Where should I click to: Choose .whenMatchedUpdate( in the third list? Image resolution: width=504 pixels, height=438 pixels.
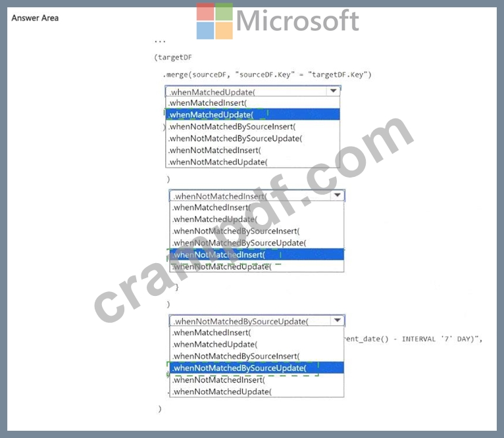(257, 344)
